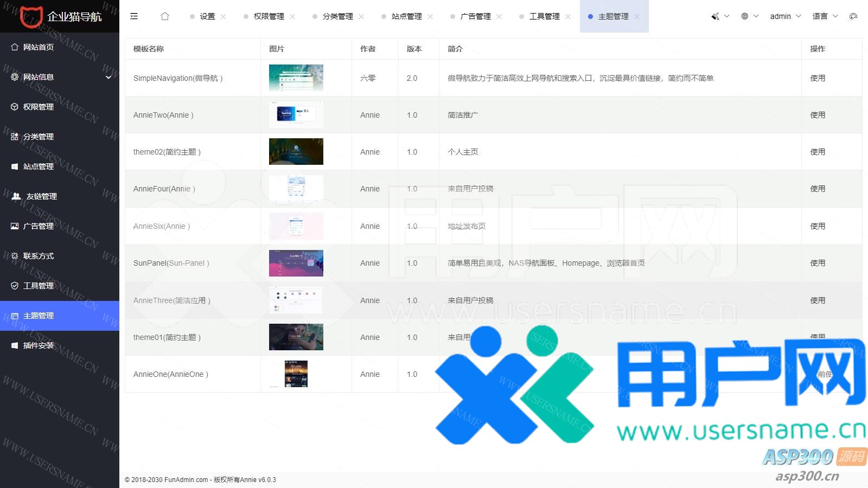
Task: Go to the home tab icon
Action: (x=165, y=16)
